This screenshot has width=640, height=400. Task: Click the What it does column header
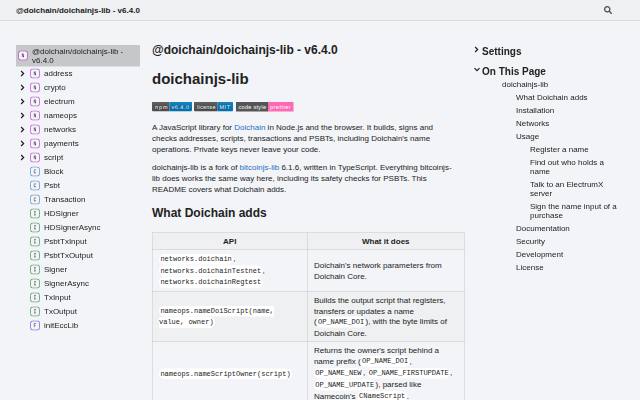pyautogui.click(x=386, y=241)
